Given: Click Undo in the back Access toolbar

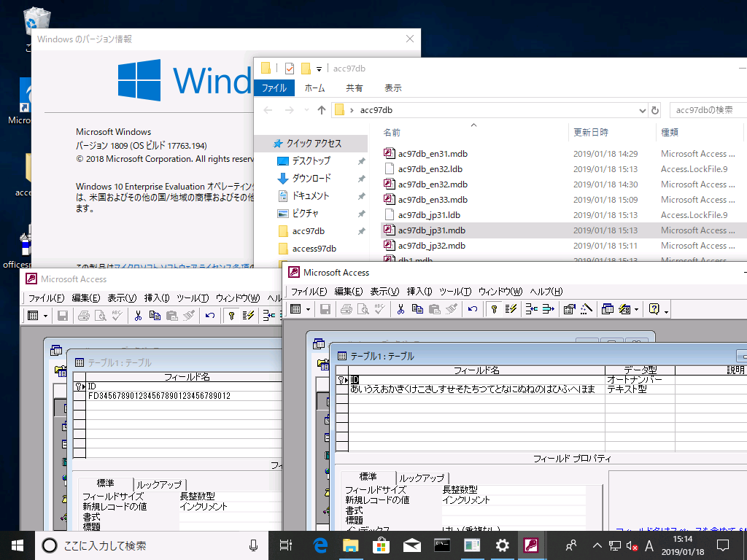Looking at the screenshot, I should (210, 316).
